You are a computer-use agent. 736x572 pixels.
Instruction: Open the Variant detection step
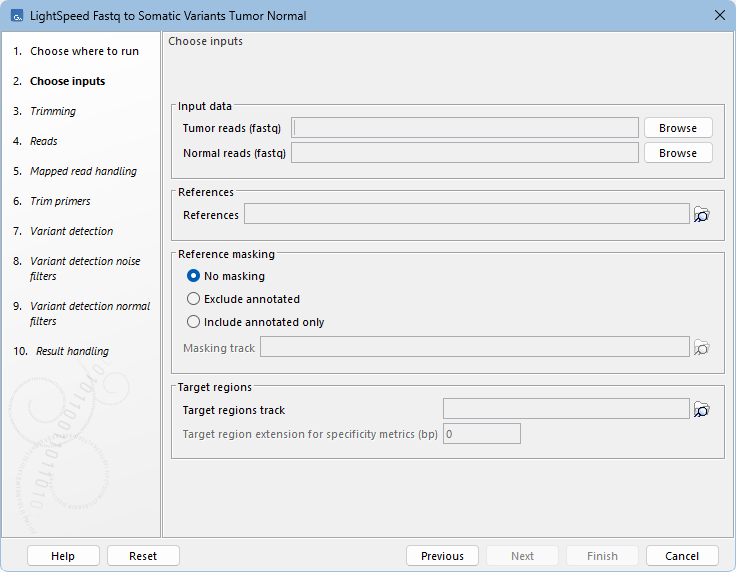click(72, 231)
